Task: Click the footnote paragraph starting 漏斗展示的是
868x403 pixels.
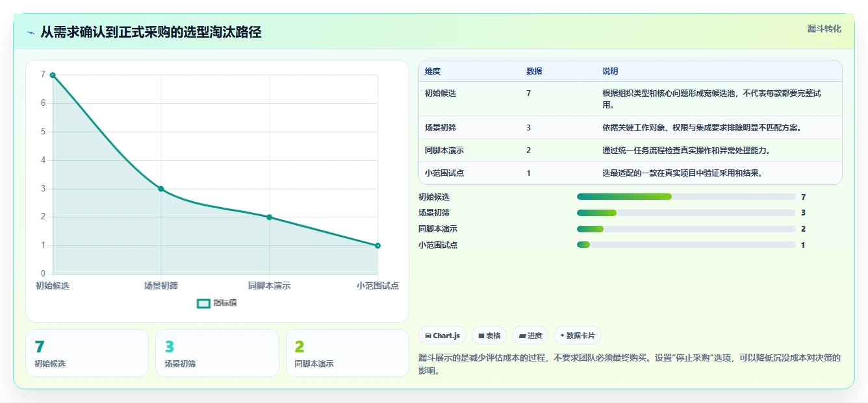Action: tap(630, 364)
